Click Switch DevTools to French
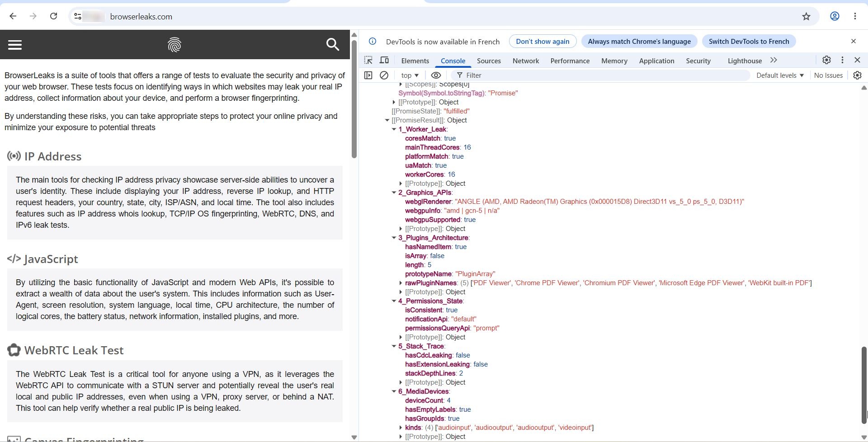Screen dimensions: 868x442 coord(749,41)
